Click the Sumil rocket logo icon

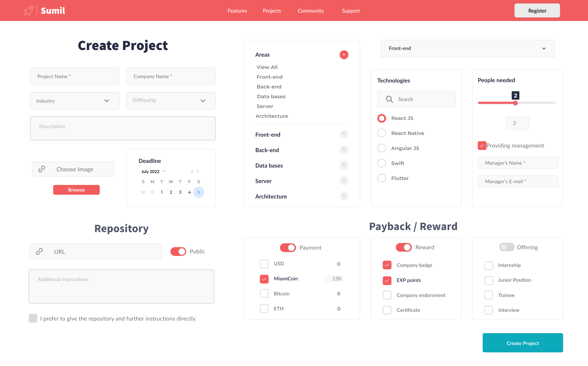pyautogui.click(x=29, y=11)
